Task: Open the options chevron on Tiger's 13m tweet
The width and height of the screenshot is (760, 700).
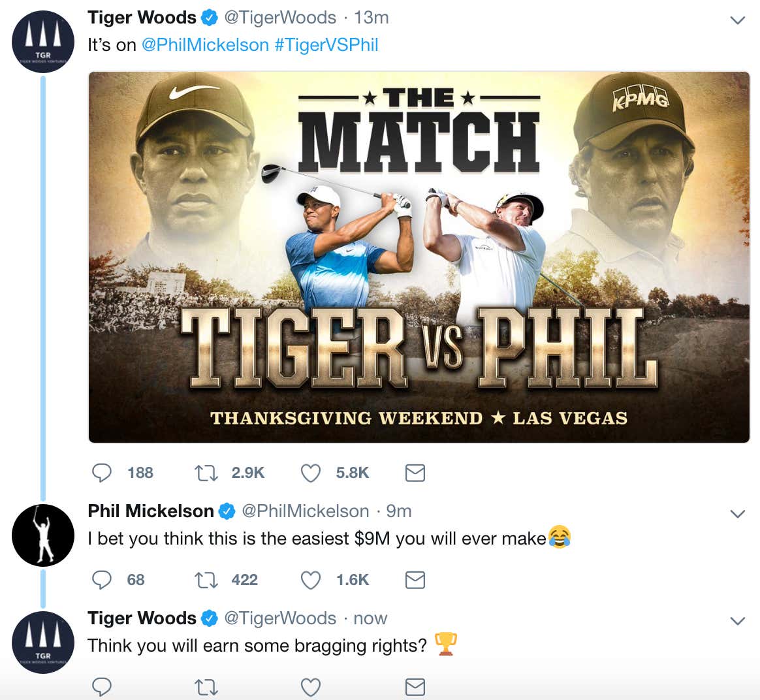Action: [x=737, y=20]
